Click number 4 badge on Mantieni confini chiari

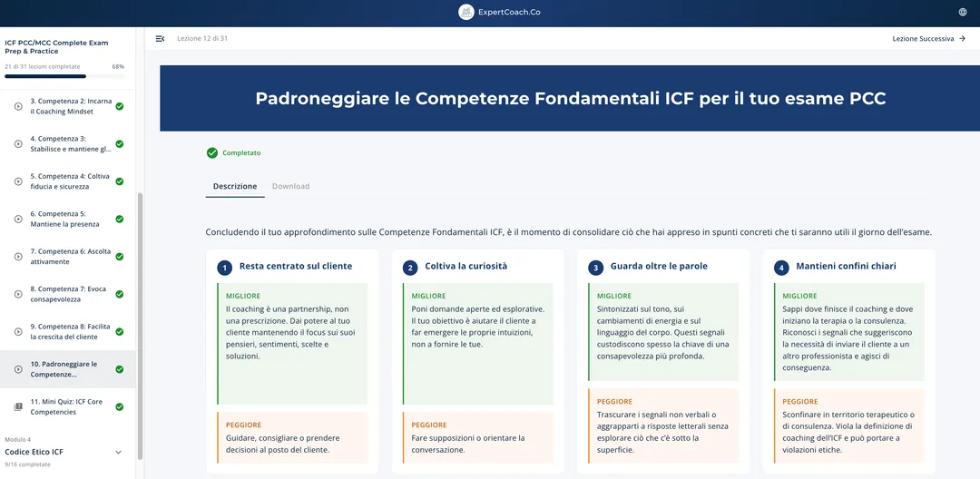click(781, 268)
